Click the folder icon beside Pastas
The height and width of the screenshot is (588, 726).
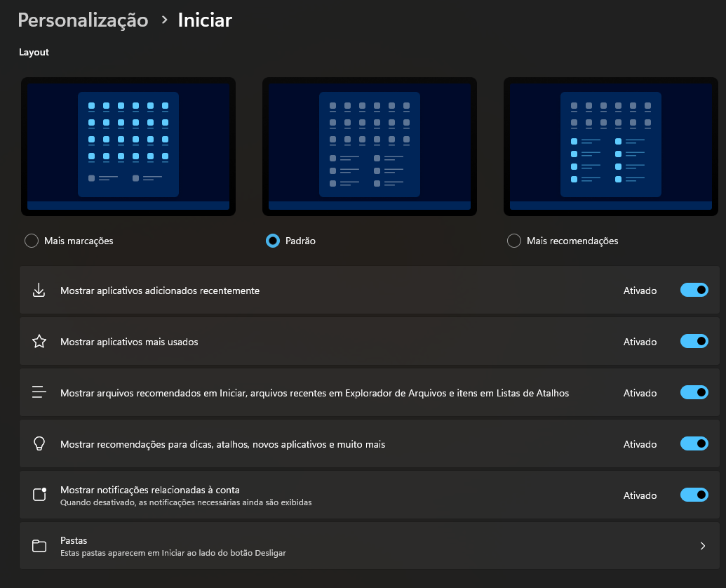(39, 546)
